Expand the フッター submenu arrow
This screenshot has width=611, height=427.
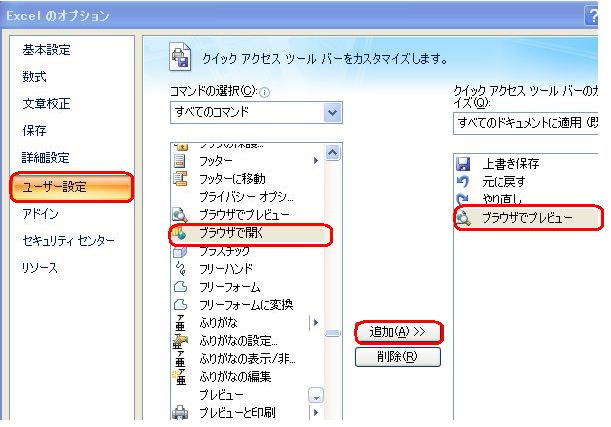pos(316,161)
